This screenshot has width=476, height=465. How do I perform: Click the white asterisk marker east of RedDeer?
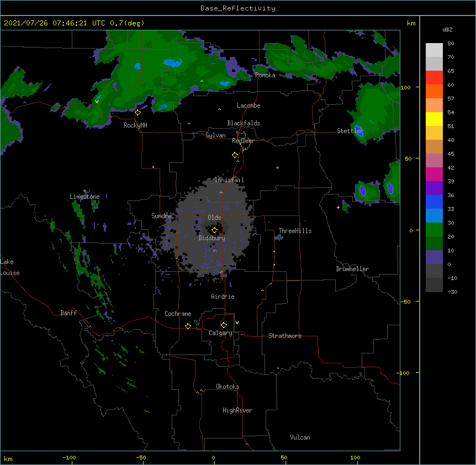277,167
